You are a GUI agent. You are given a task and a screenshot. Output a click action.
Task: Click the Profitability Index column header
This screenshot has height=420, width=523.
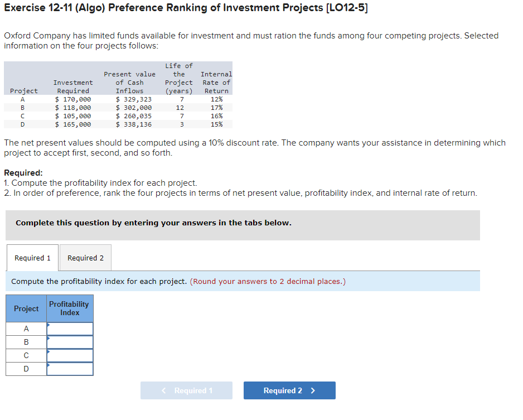pyautogui.click(x=69, y=308)
